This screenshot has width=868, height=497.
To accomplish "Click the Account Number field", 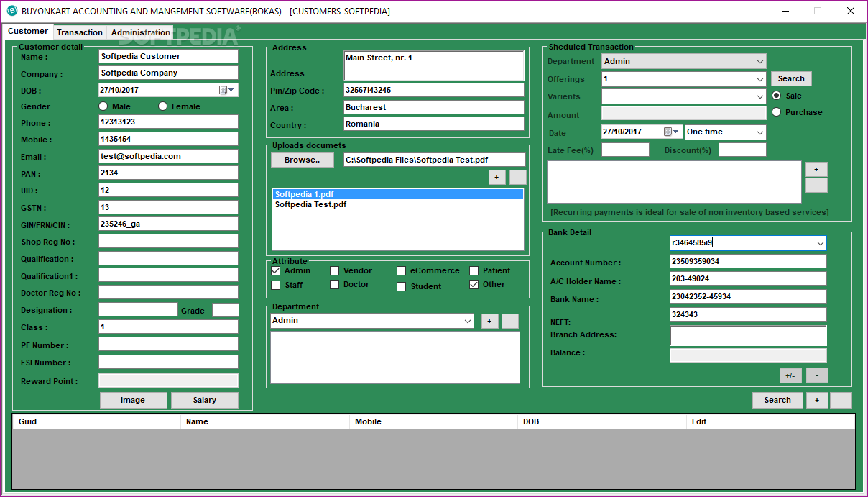I will pos(748,261).
